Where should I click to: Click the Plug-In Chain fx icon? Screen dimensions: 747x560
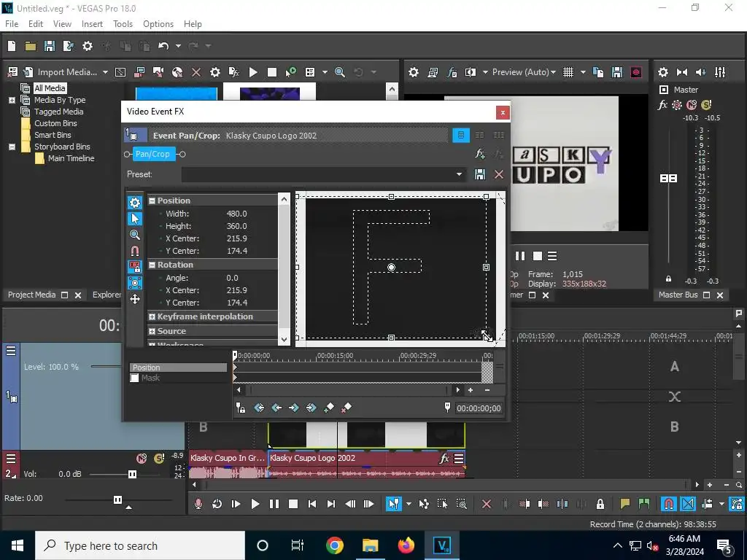480,154
